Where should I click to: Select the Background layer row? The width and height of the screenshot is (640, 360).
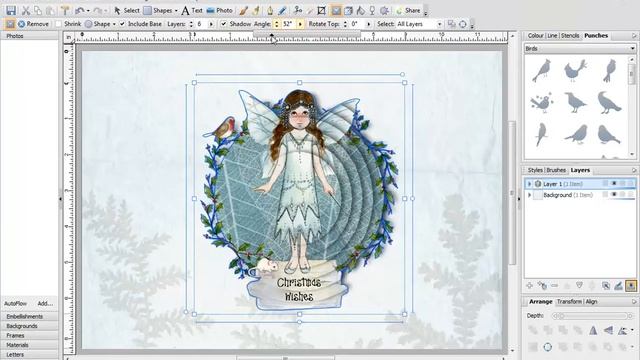(580, 195)
